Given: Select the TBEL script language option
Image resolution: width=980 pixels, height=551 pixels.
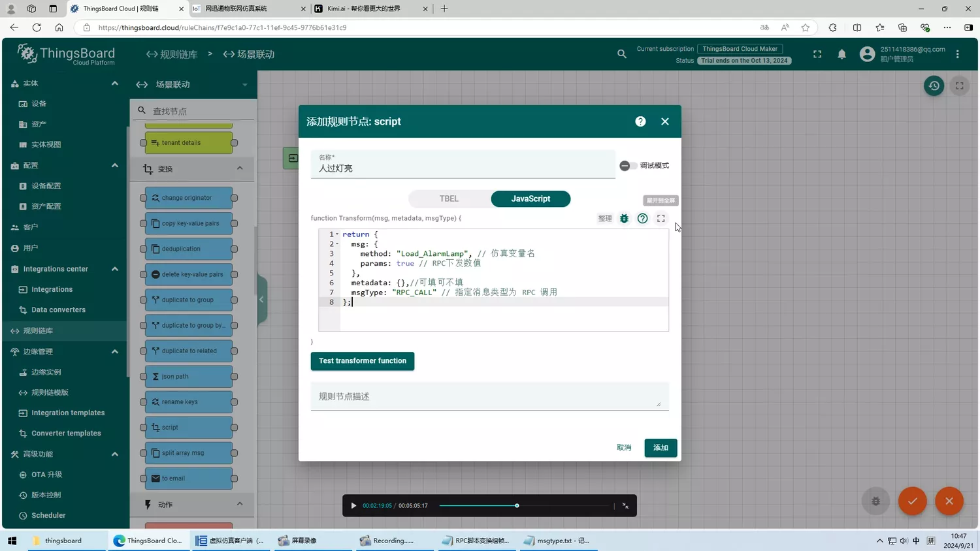Looking at the screenshot, I should 449,198.
